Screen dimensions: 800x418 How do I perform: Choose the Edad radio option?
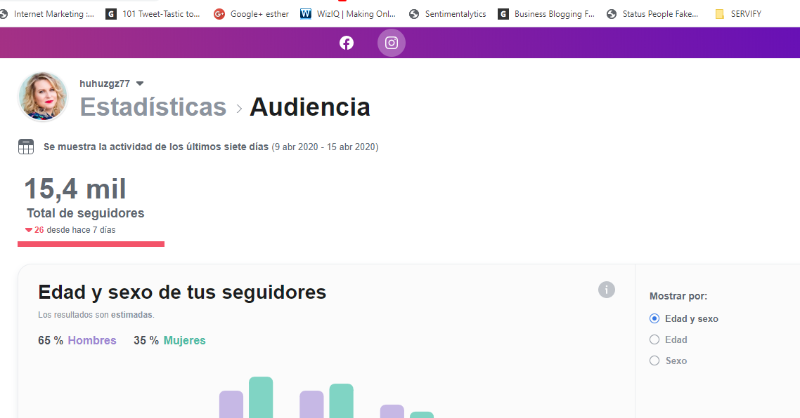[x=655, y=339]
